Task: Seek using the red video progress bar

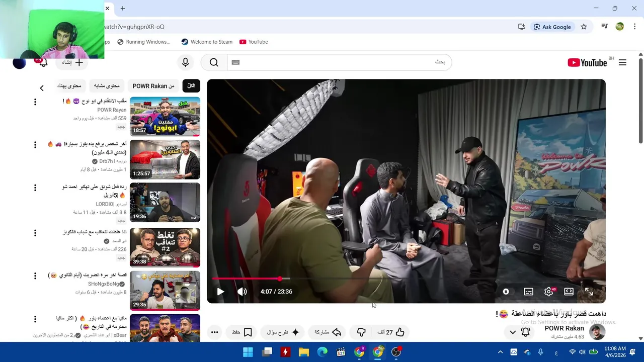Action: click(x=406, y=278)
